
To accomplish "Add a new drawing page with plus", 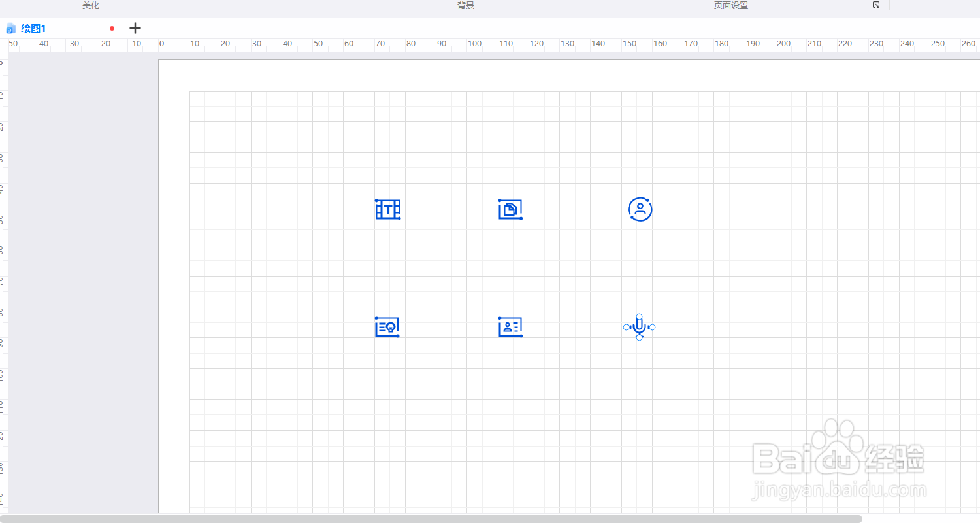I will (x=135, y=28).
